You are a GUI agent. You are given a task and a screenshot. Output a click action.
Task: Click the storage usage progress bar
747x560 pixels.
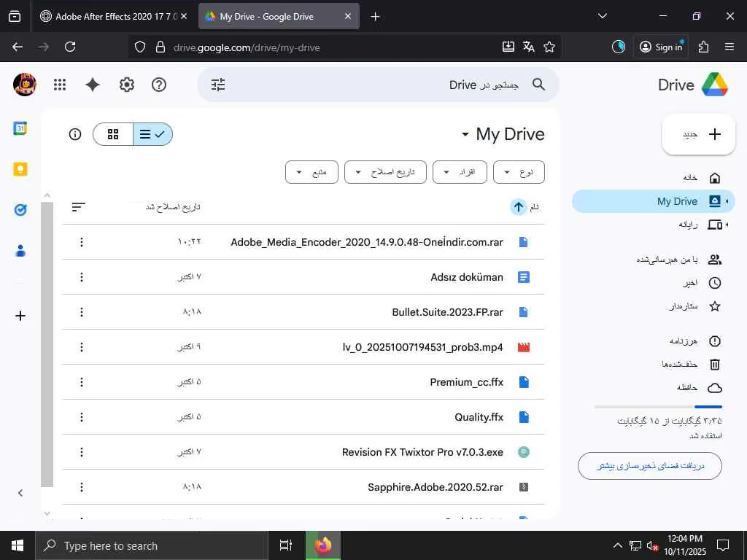click(658, 407)
